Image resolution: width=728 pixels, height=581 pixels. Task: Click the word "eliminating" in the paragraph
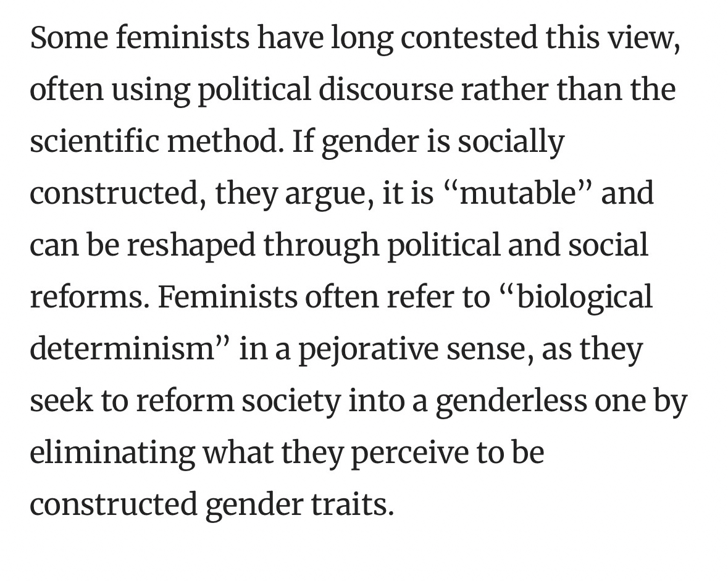tap(112, 453)
